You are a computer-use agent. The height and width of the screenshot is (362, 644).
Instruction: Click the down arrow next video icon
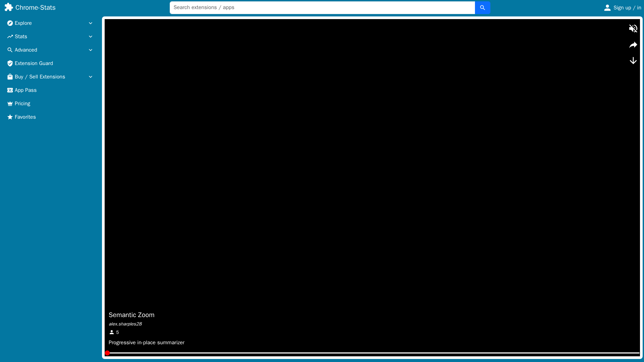click(x=633, y=61)
